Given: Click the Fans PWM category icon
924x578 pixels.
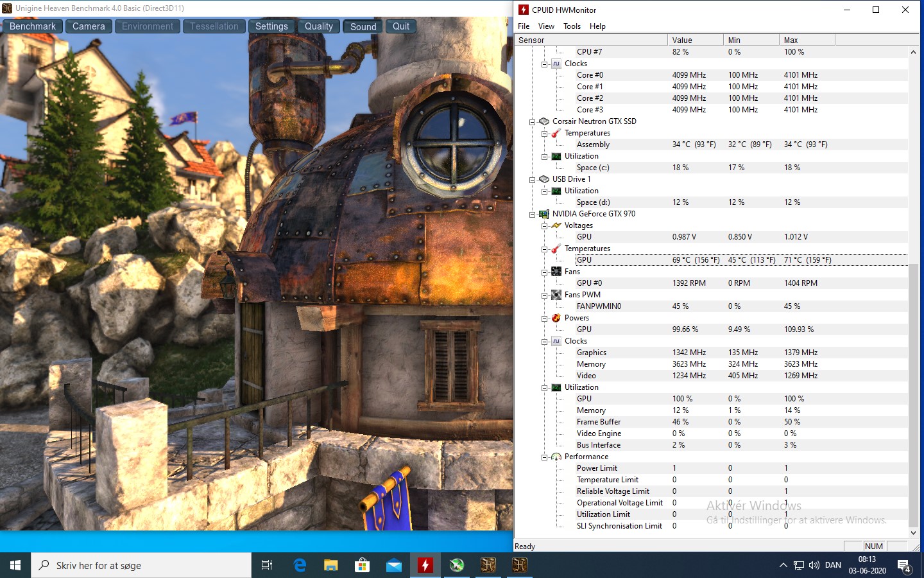Looking at the screenshot, I should pyautogui.click(x=556, y=295).
